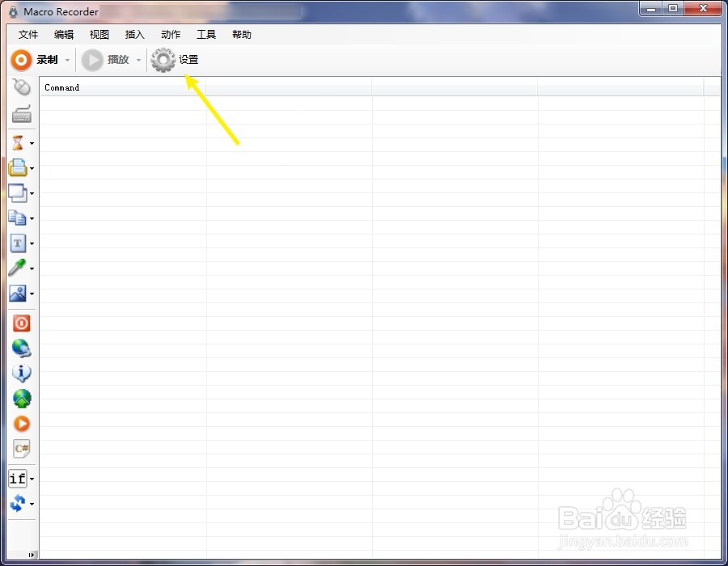Click the red power shutdown icon
The width and height of the screenshot is (728, 566).
click(21, 323)
